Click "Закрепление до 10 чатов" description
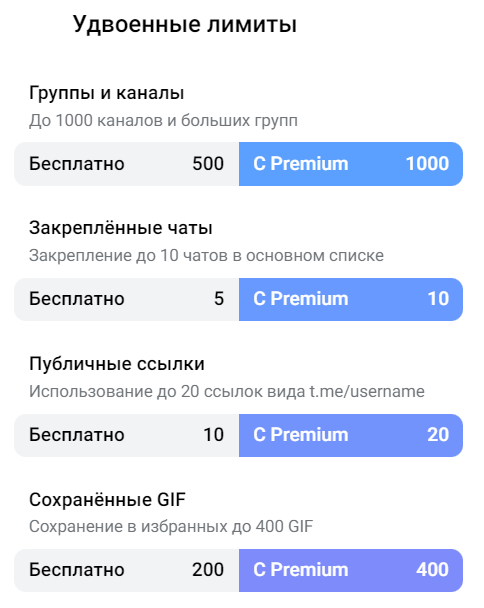The width and height of the screenshot is (484, 608). [x=206, y=256]
